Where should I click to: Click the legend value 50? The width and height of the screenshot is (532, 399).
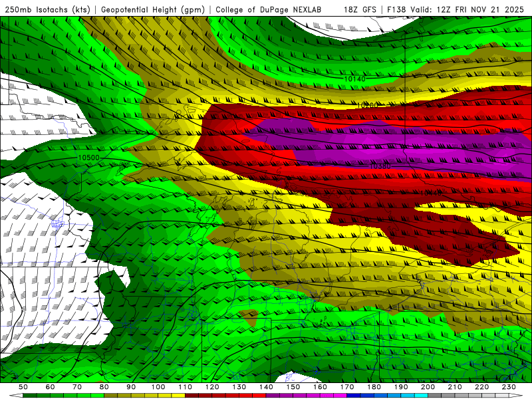coord(23,387)
